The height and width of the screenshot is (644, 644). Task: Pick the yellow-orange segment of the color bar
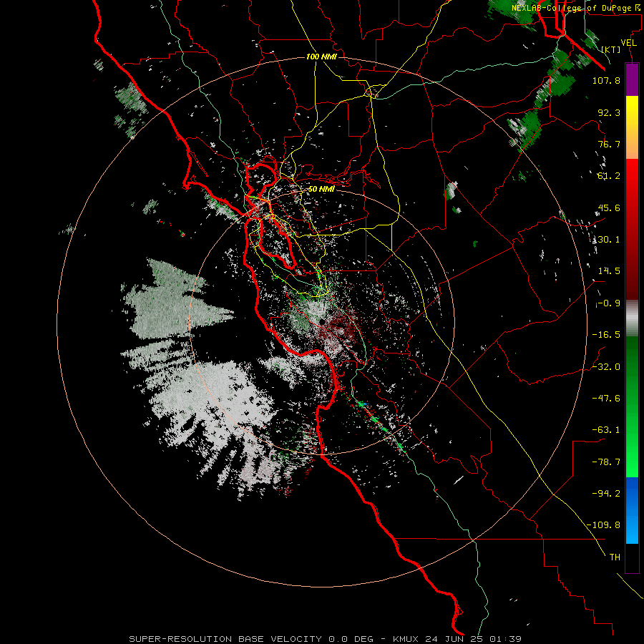pos(632,127)
